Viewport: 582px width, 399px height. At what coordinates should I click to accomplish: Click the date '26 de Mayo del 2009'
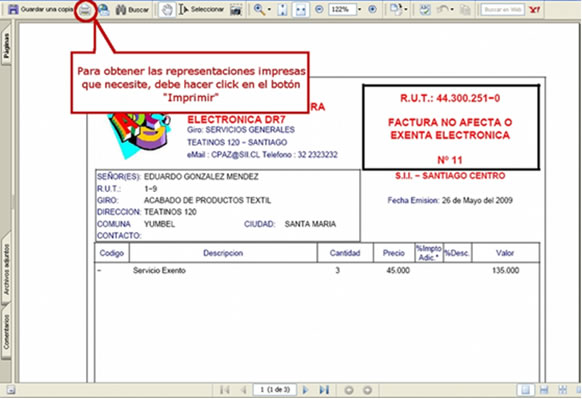[477, 200]
